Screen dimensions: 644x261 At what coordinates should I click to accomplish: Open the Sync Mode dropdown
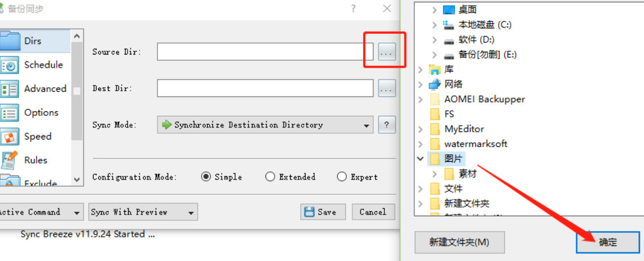pos(265,124)
